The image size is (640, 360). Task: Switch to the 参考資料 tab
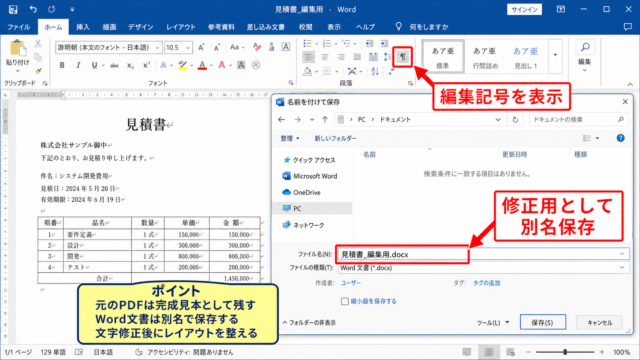point(221,27)
